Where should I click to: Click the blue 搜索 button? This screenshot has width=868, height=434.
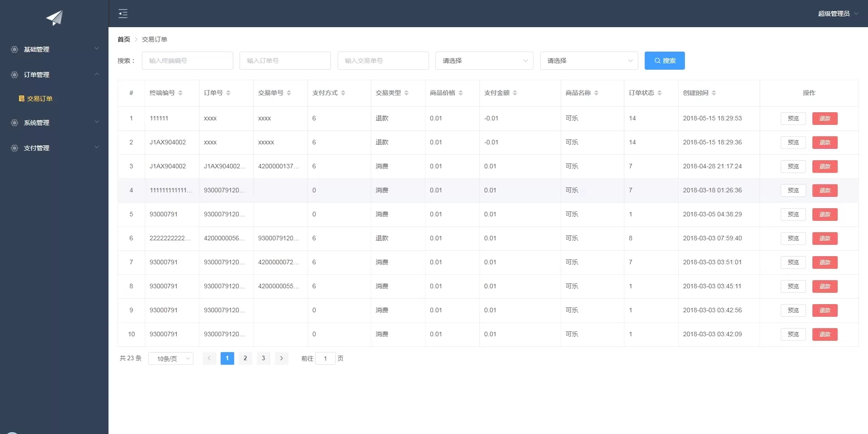click(664, 61)
